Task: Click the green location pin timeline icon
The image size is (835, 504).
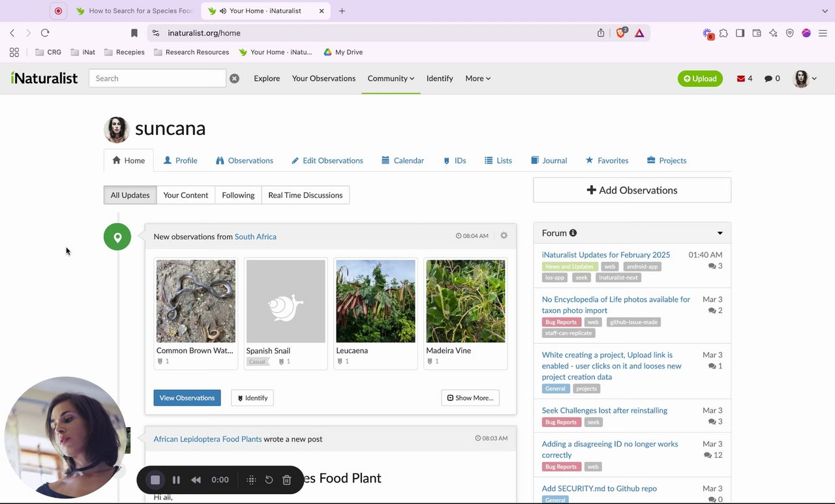Action: point(117,237)
